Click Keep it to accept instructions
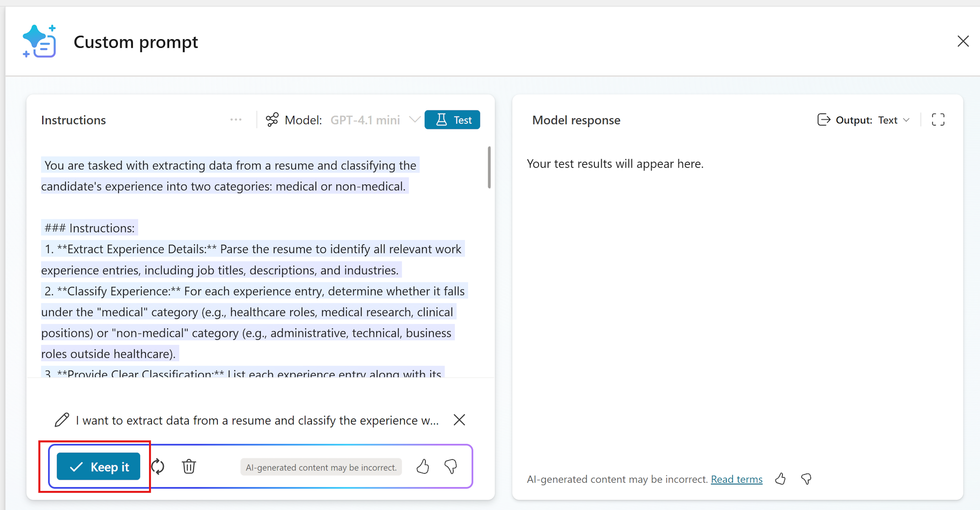The height and width of the screenshot is (510, 980). [98, 466]
